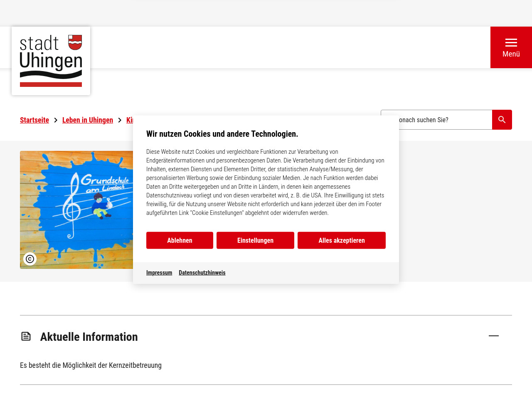Click the copyright icon on the image
532x399 pixels.
[30, 259]
